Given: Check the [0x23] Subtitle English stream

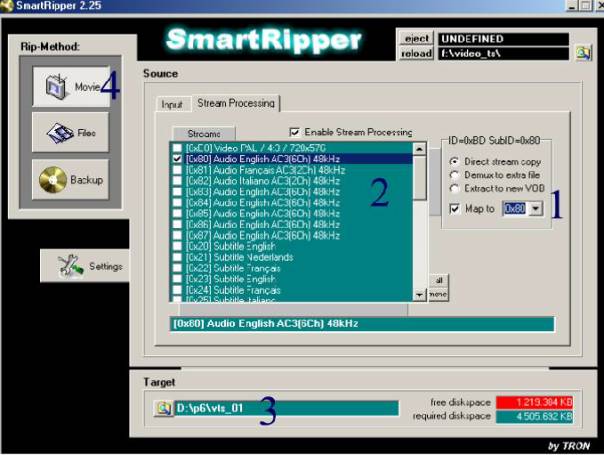Looking at the screenshot, I should tap(177, 279).
